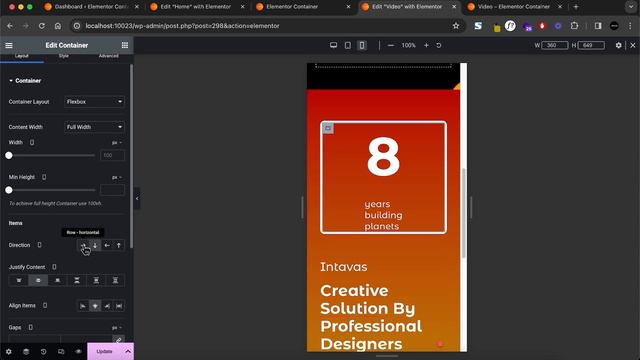
Task: Switch to Video – Elementor Container tab
Action: 514,7
